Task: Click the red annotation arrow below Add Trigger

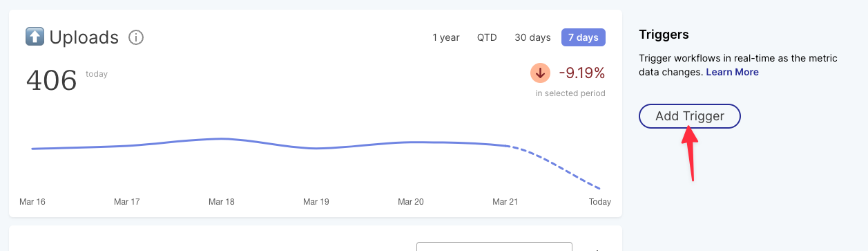Action: (x=691, y=154)
